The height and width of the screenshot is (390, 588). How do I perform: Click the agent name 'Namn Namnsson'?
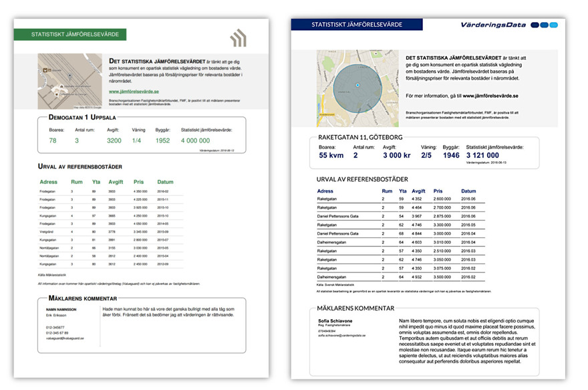(61, 310)
